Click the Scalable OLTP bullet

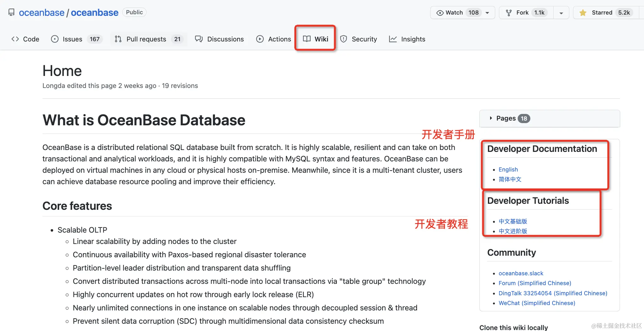[82, 230]
